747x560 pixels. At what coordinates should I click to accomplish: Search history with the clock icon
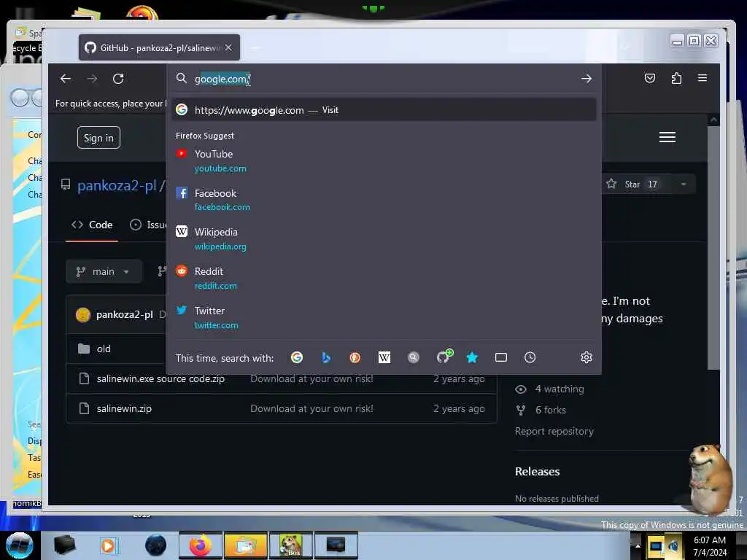[x=530, y=357]
